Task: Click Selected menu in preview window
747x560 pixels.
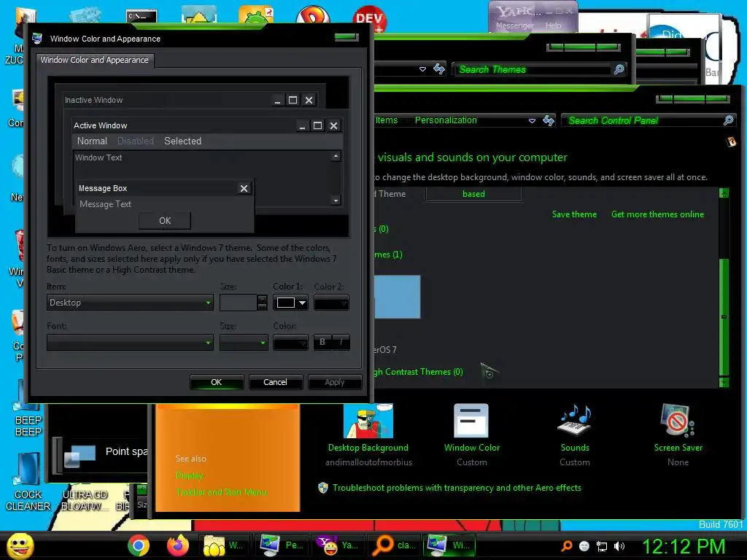Action: 182,141
